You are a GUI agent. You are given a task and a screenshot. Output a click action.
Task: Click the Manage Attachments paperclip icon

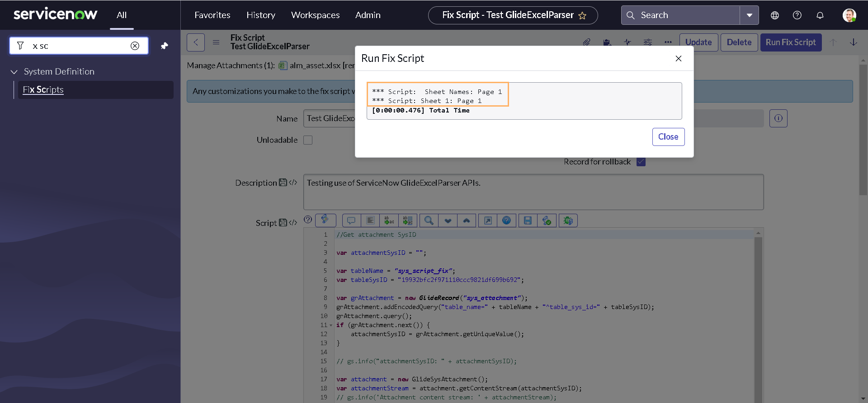586,42
